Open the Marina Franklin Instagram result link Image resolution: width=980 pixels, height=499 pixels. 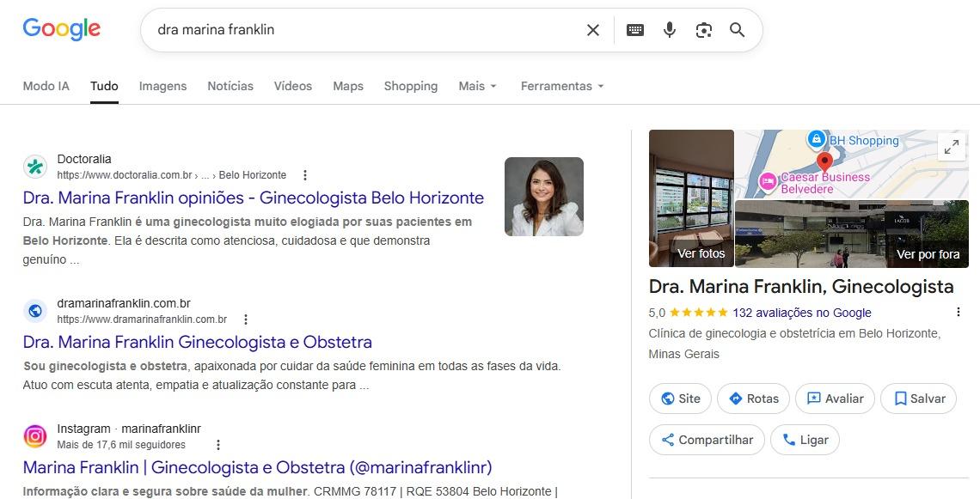pos(258,468)
